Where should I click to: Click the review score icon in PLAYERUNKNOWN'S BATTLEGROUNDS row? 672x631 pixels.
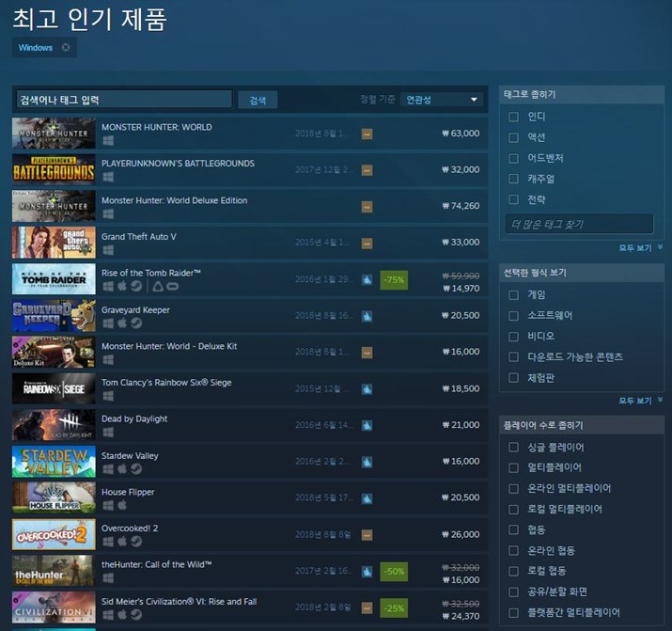pos(367,170)
